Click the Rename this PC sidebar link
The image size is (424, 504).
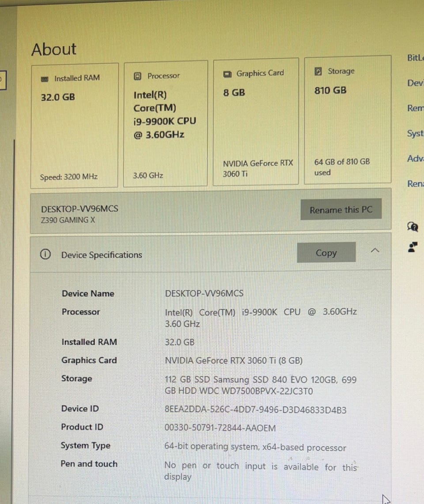(415, 184)
